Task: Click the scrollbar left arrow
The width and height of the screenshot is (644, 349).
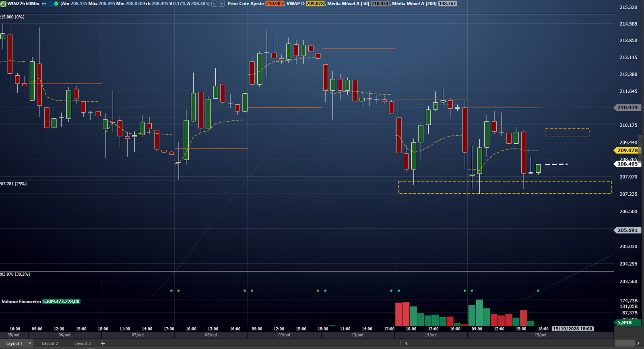Action: [x=407, y=343]
